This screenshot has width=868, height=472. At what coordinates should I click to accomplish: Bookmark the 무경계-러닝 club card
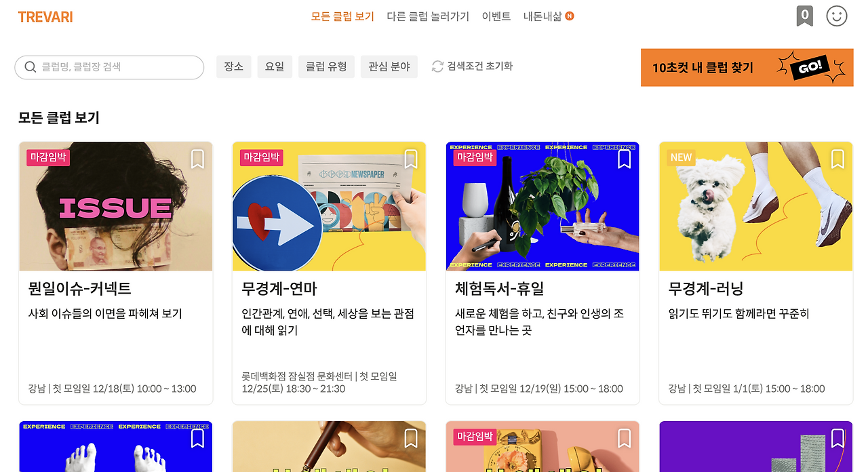pos(837,159)
